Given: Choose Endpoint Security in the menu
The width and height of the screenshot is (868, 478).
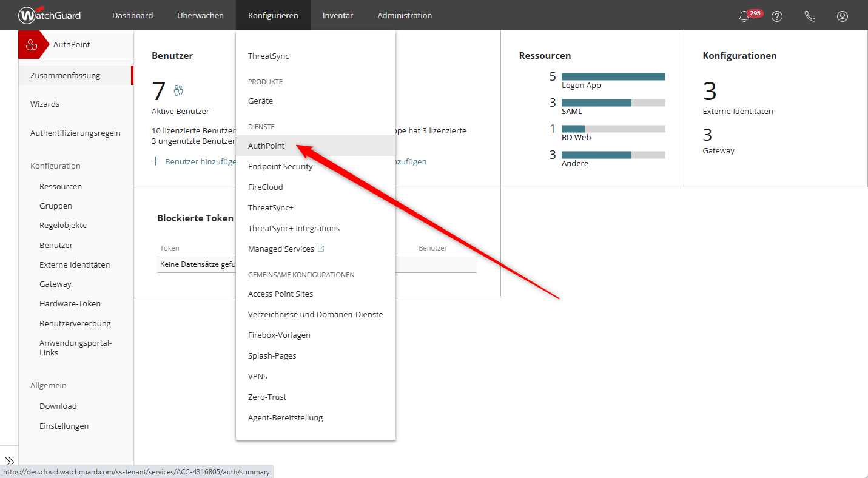Looking at the screenshot, I should 280,166.
